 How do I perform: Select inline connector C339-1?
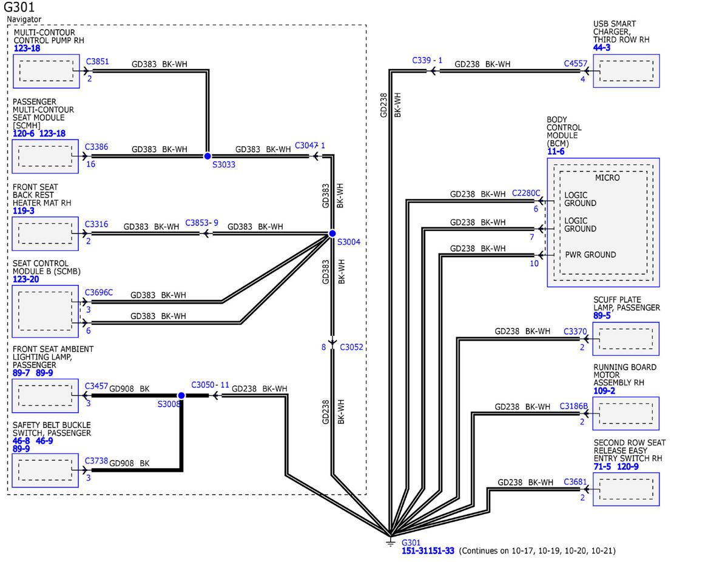tap(427, 60)
